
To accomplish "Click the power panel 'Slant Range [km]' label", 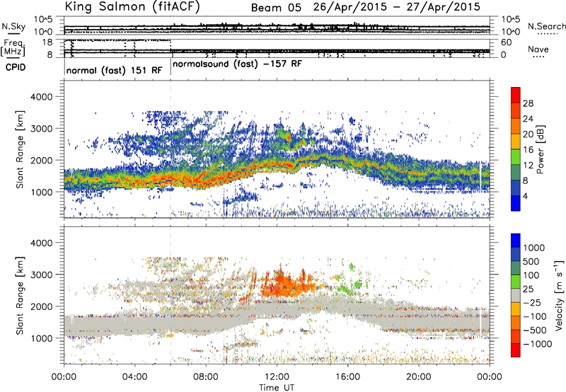I will click(x=20, y=149).
